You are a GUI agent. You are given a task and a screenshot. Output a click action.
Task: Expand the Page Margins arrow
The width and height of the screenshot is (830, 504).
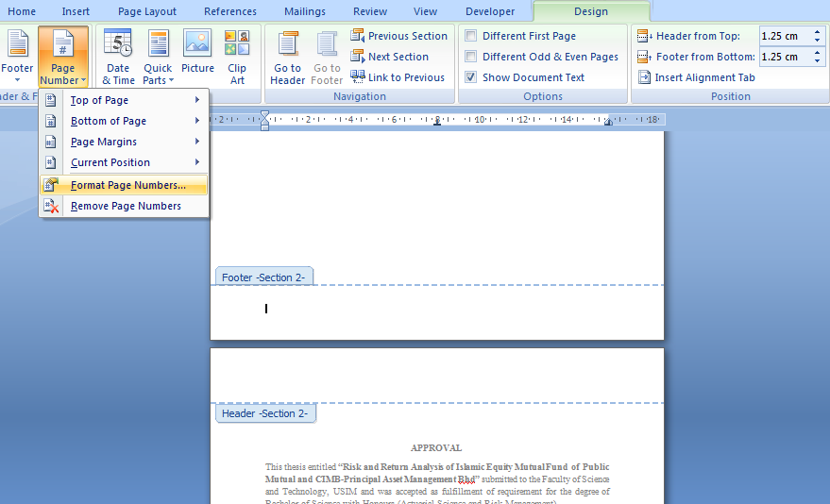click(x=197, y=141)
